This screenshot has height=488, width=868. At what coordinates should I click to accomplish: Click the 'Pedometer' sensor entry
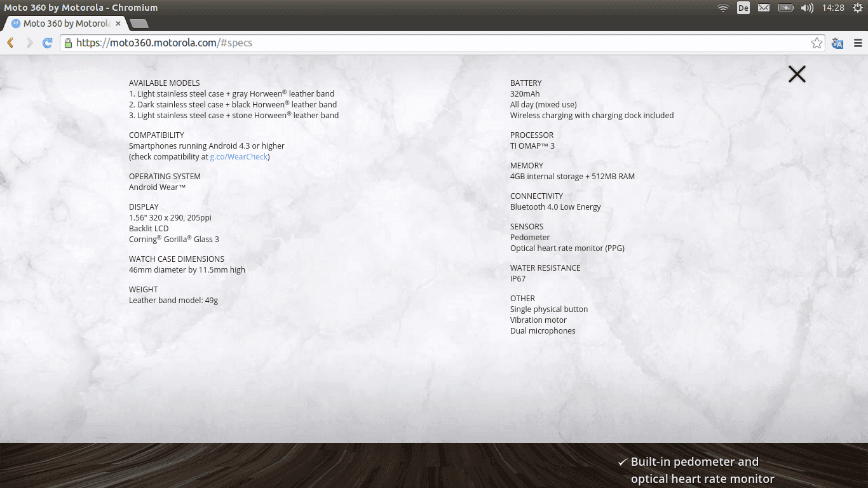530,238
